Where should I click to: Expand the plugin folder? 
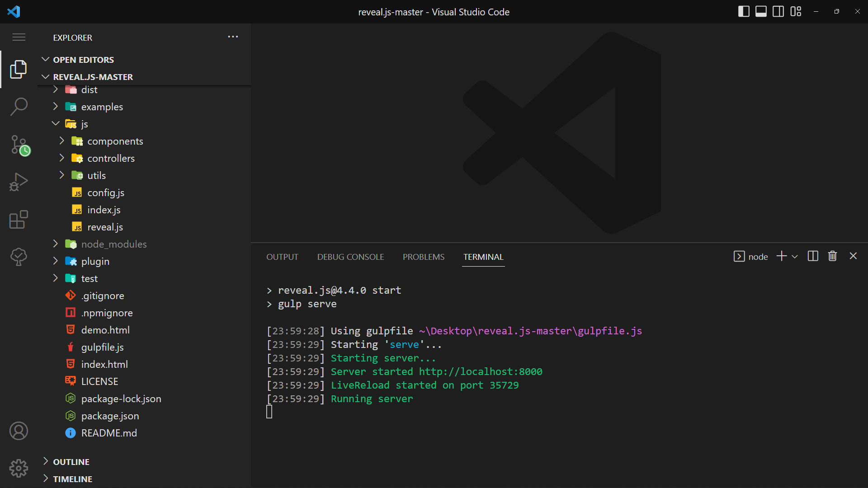coord(144,261)
